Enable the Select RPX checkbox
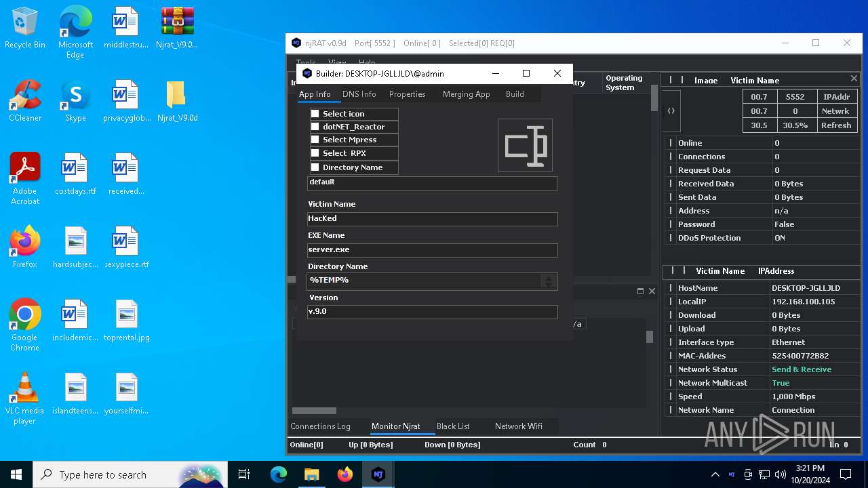868x488 pixels. pyautogui.click(x=315, y=153)
